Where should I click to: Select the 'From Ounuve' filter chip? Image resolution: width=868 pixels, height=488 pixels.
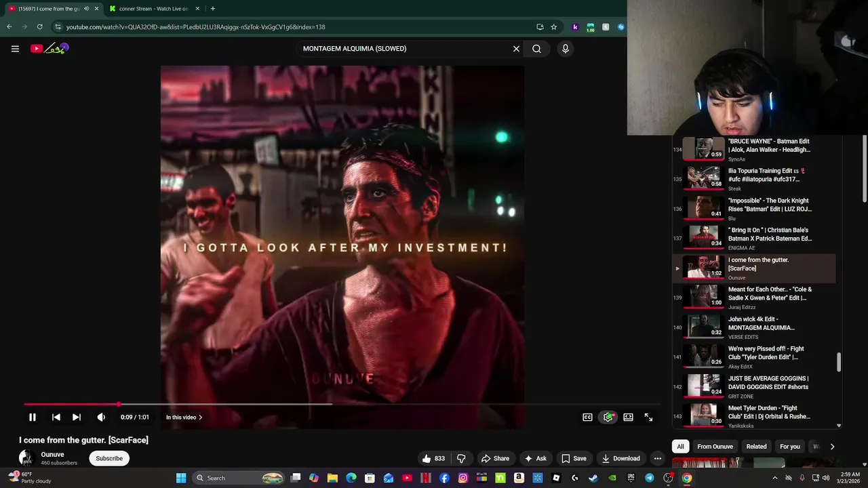pyautogui.click(x=715, y=447)
